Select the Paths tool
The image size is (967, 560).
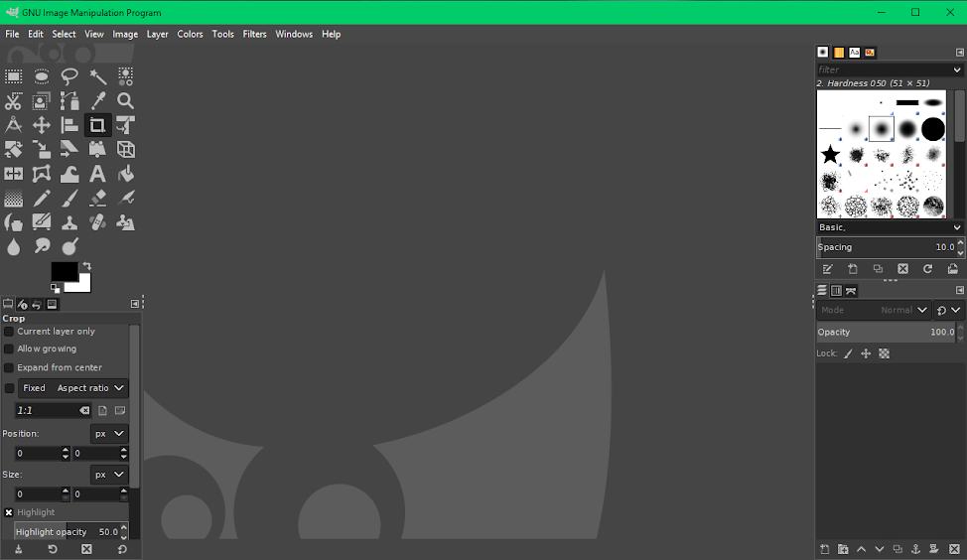tap(69, 101)
